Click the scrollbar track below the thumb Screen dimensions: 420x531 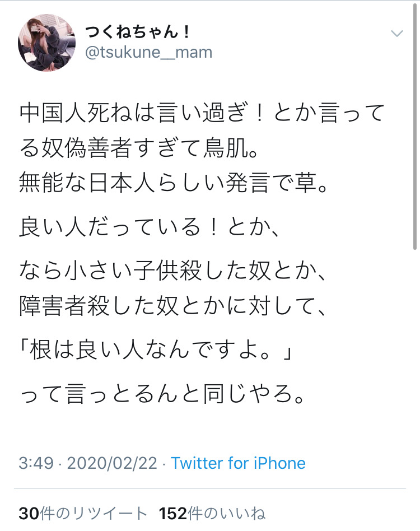[x=416, y=389]
